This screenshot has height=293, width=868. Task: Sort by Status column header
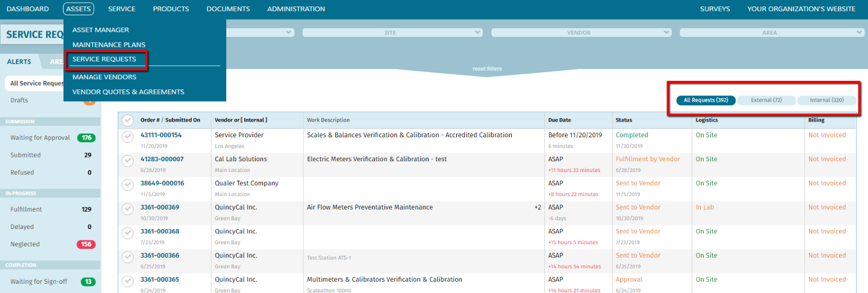coord(624,120)
